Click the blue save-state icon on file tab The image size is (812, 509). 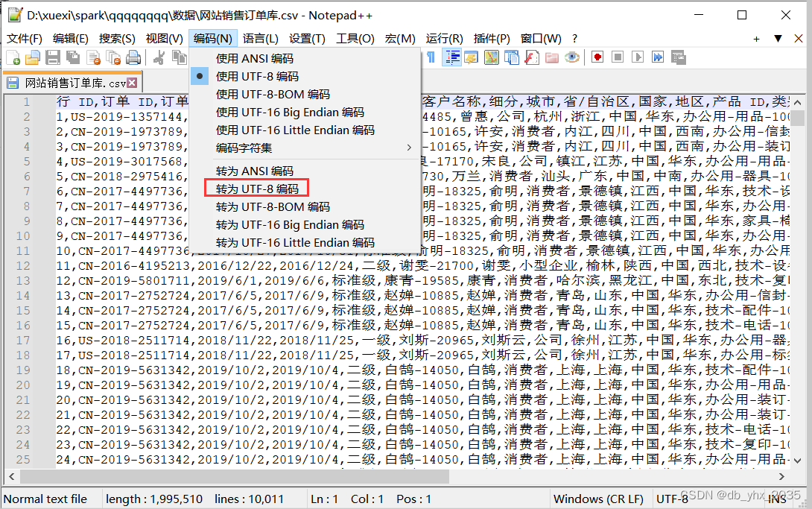tap(13, 83)
